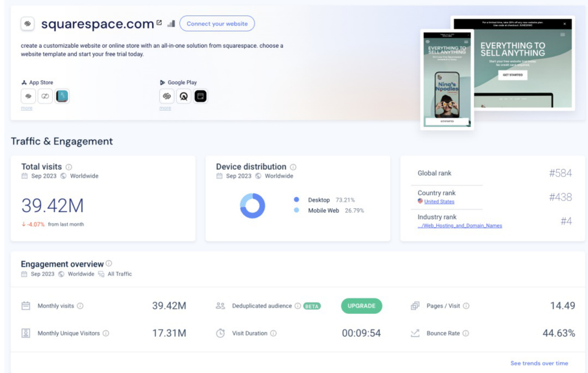The image size is (588, 373).
Task: Click See trends over time link
Action: pyautogui.click(x=539, y=363)
